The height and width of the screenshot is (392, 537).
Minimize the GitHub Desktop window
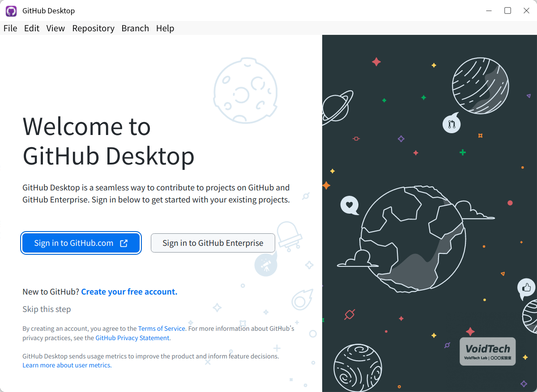pos(489,11)
